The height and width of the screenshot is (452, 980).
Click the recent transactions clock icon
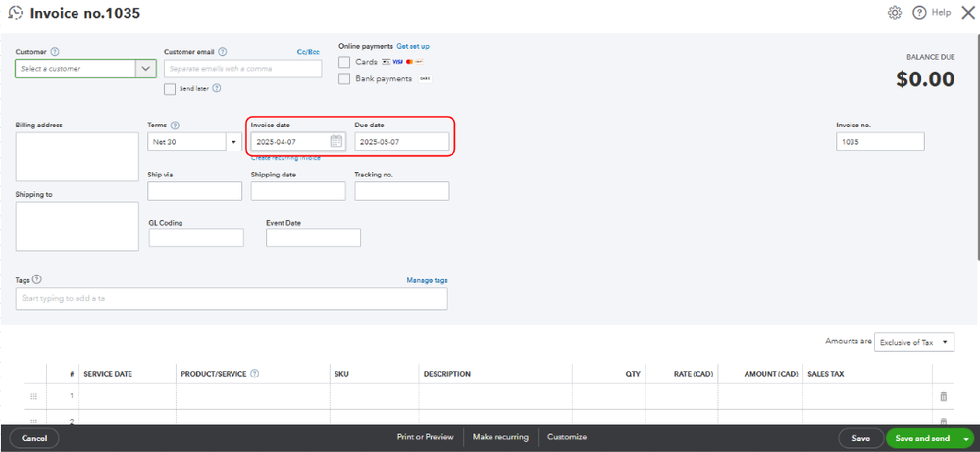coord(16,13)
